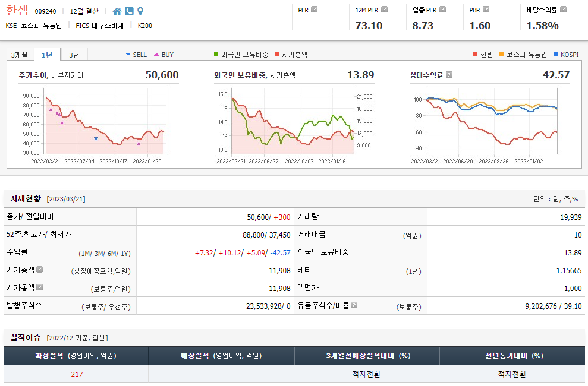
Task: Click the 전년동기대비 column header
Action: (x=512, y=356)
